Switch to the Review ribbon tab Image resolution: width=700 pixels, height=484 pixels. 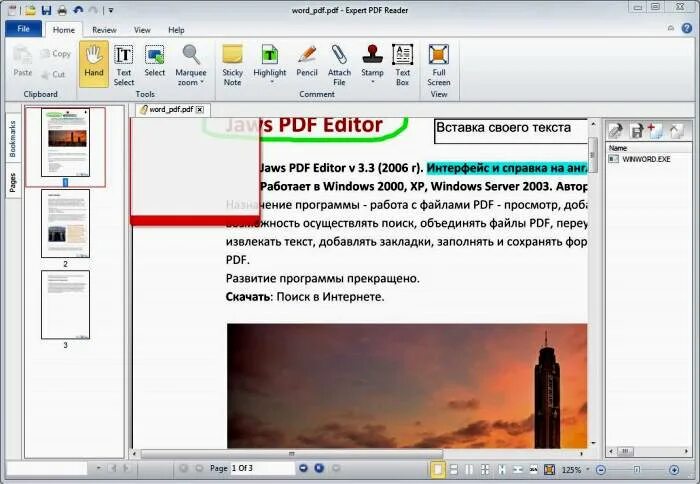104,30
